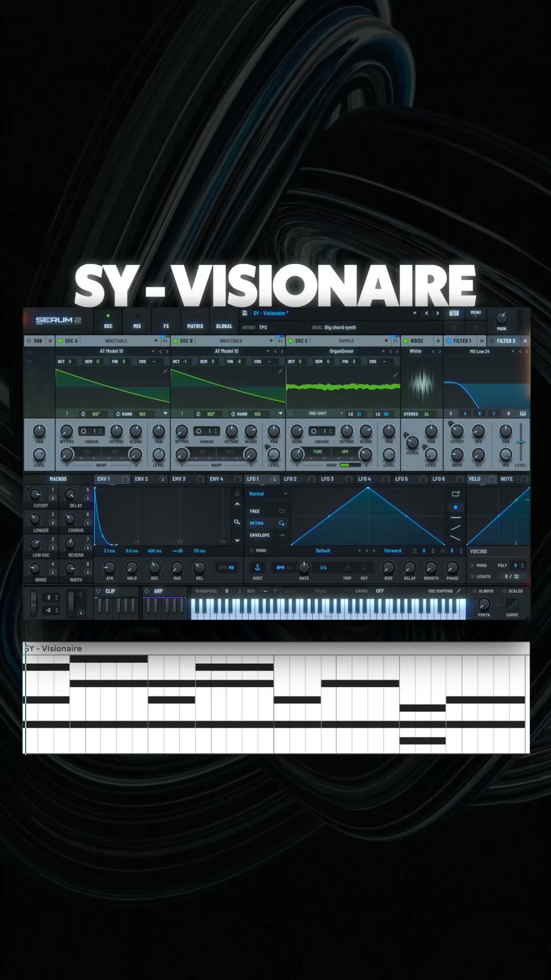Enable the LEGATO checkbox

472,576
